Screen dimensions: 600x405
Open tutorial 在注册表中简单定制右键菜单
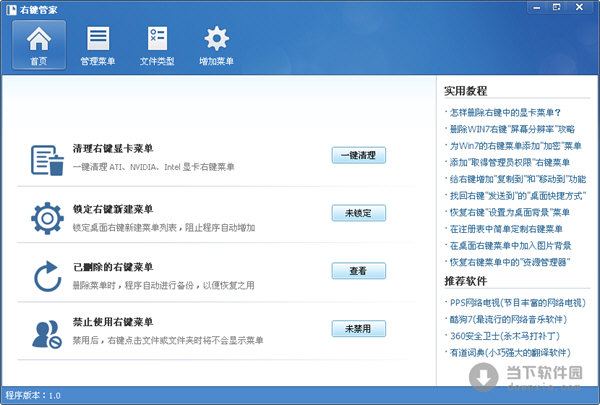(x=506, y=229)
